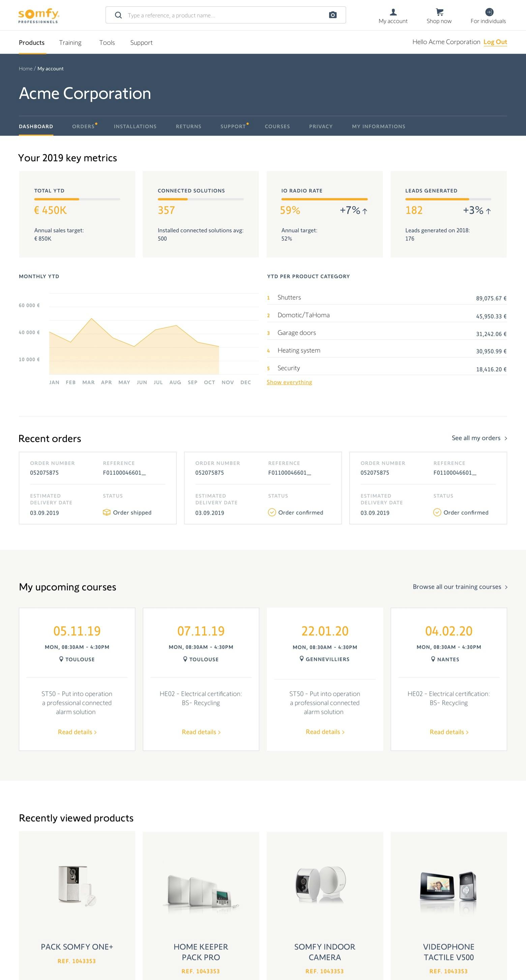Switch to For individuals arrow icon

click(489, 12)
